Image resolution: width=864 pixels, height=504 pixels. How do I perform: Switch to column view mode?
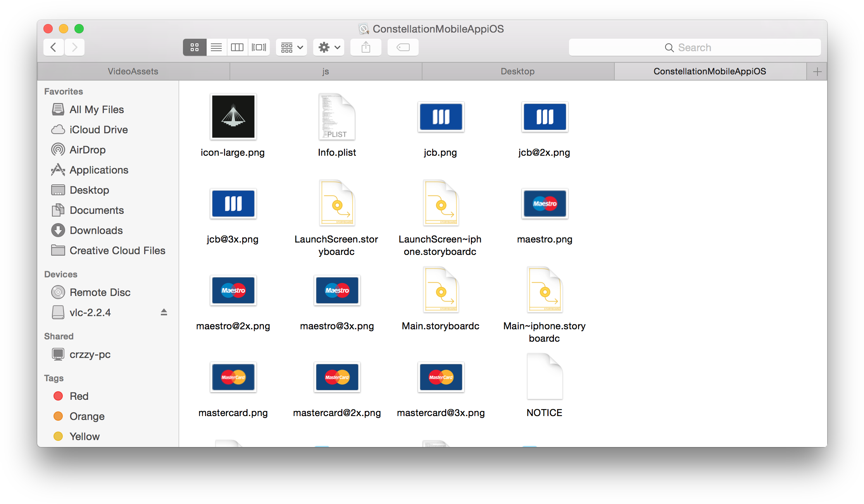click(237, 47)
